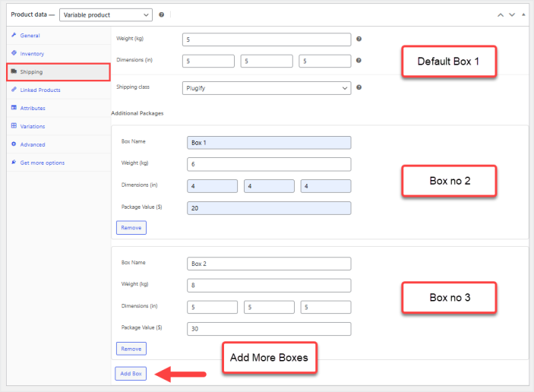This screenshot has width=534, height=392.
Task: Click third Dimensions field of Box 1
Action: coord(326,186)
